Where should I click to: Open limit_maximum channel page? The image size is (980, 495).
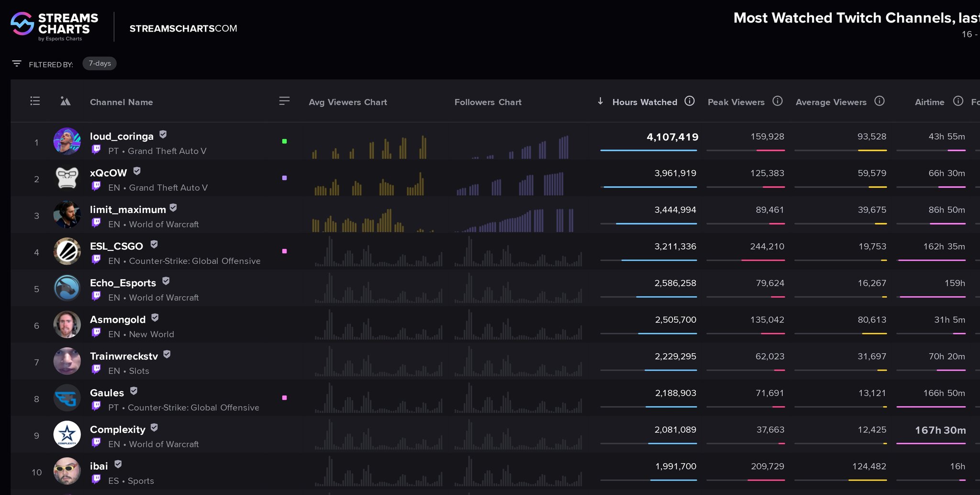(x=128, y=210)
